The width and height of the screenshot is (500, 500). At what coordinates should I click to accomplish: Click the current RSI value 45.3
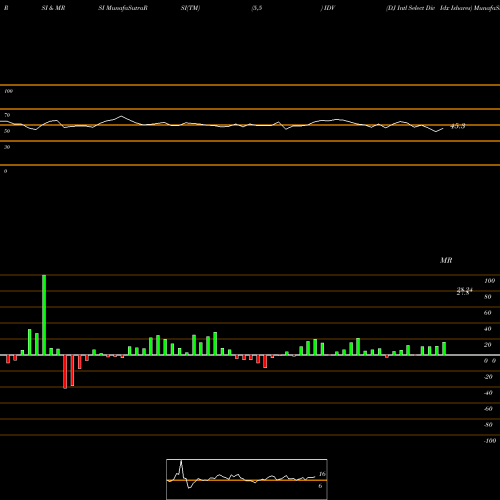click(x=458, y=126)
